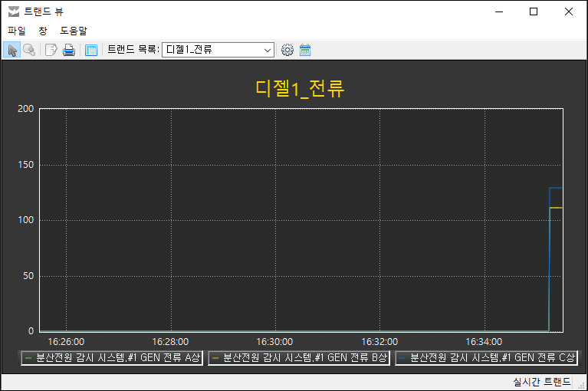Click the blue C상 trend line step
The width and height of the screenshot is (588, 391).
click(556, 188)
